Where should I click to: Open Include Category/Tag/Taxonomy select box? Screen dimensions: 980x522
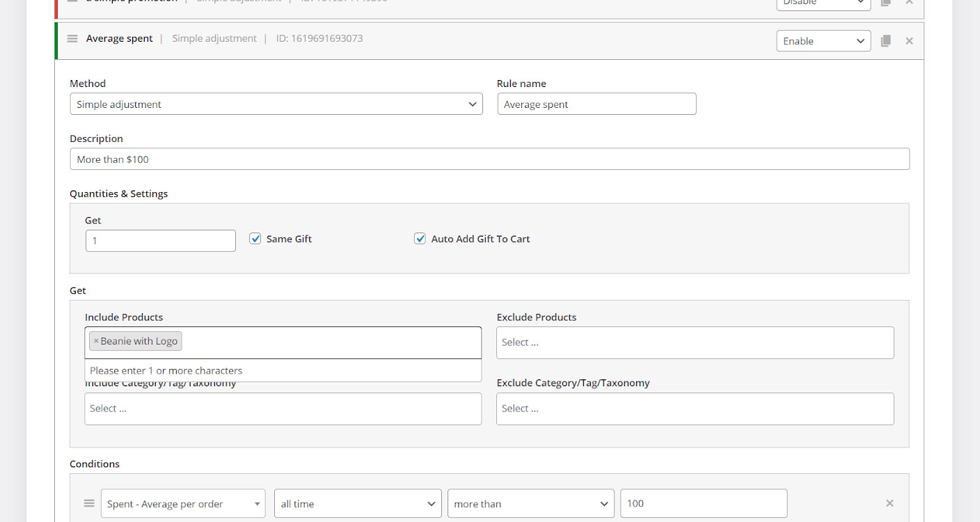point(283,409)
